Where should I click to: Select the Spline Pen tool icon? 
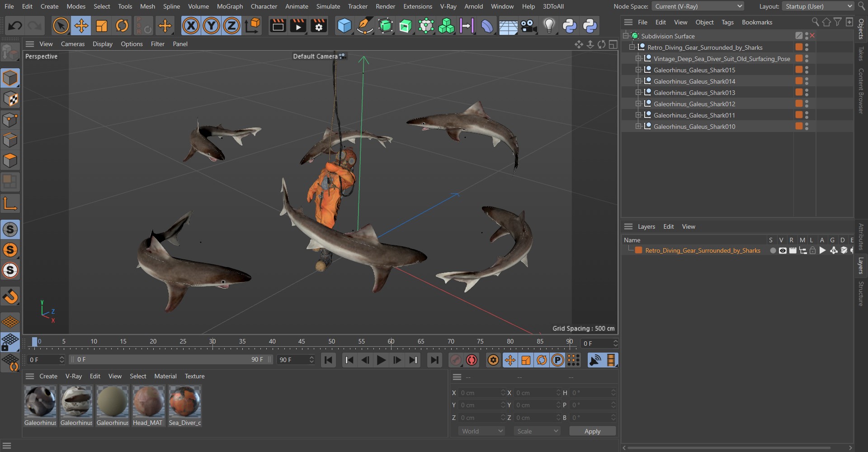coord(364,26)
